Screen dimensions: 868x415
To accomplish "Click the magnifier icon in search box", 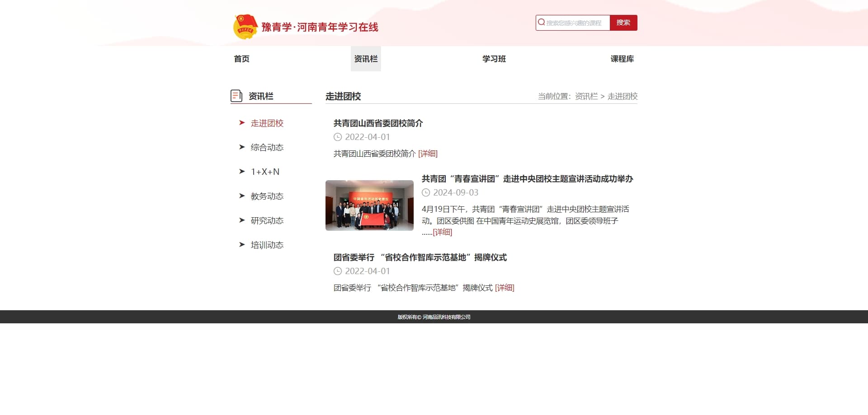I will pyautogui.click(x=541, y=22).
